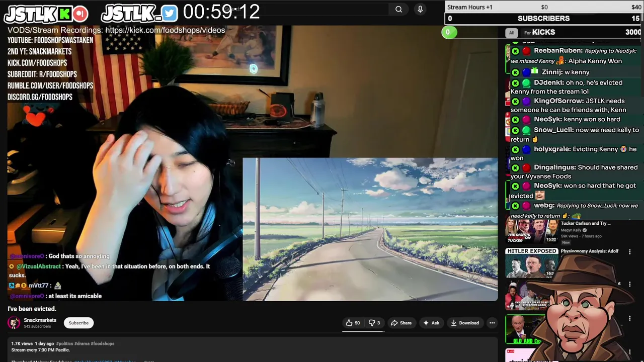Click the green X icon beside Dingalingus
The image size is (644, 362).
515,167
